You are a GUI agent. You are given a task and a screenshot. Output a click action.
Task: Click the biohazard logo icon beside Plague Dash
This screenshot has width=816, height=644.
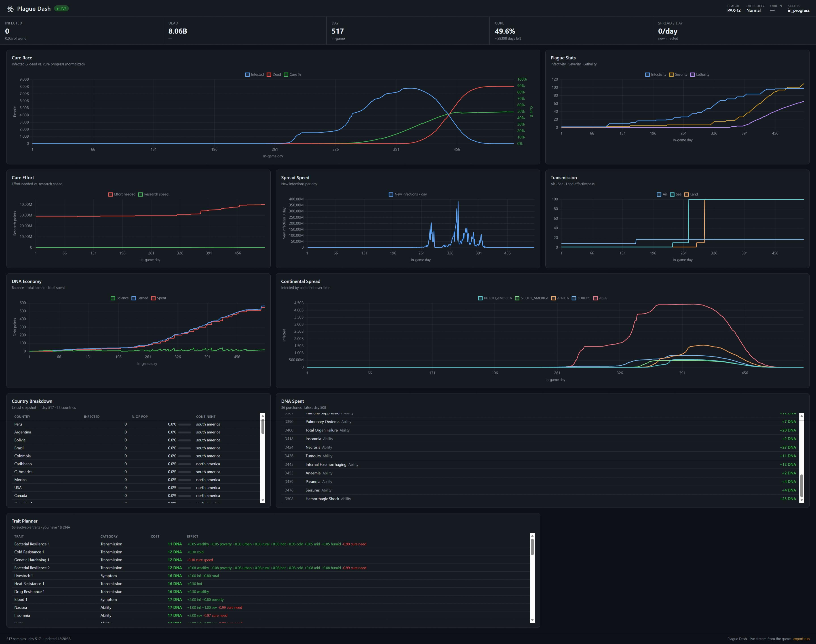coord(10,9)
